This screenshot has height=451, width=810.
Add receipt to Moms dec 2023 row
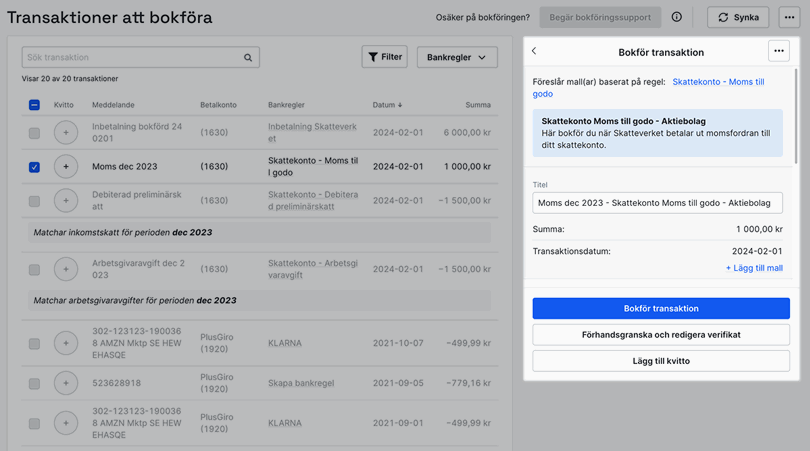(x=66, y=167)
